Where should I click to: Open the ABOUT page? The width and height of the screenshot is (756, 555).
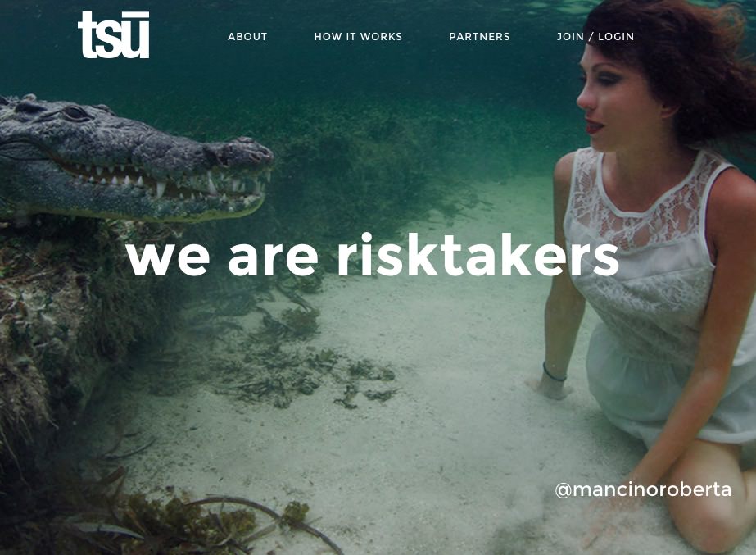tap(247, 37)
